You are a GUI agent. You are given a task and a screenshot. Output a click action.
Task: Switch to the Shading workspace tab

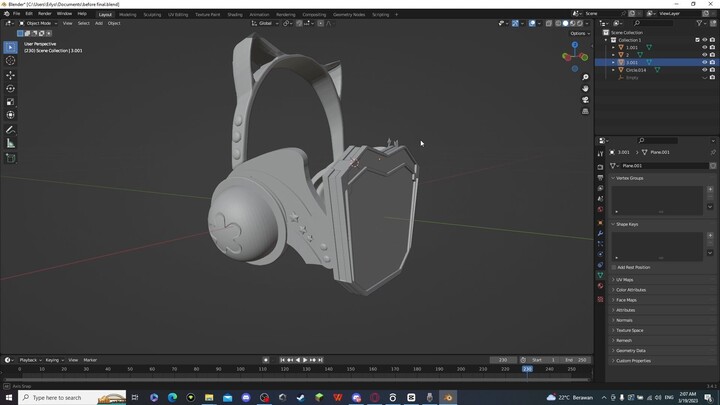(235, 14)
